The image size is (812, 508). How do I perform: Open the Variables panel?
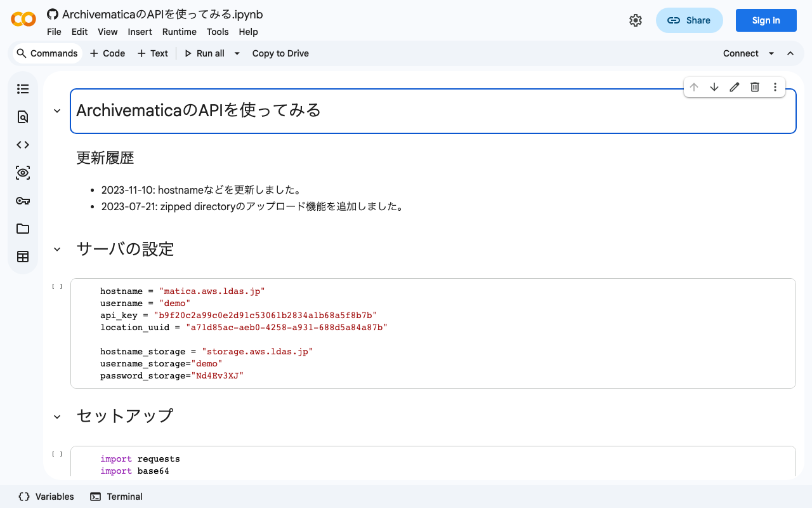(x=45, y=497)
